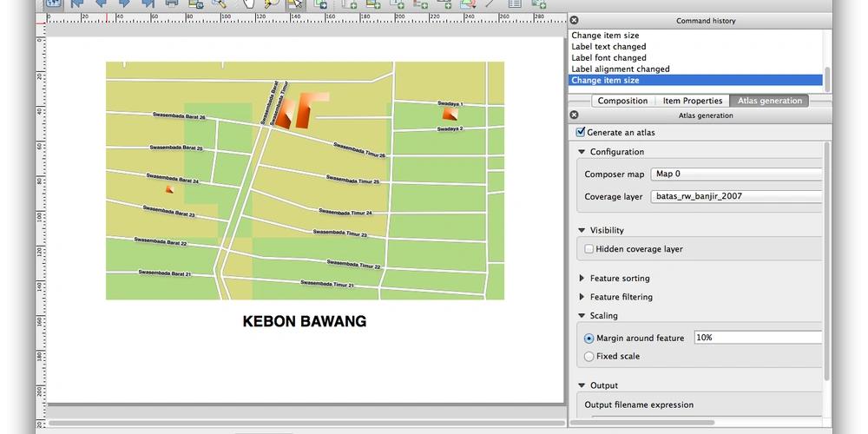The image size is (868, 434).
Task: Click 'Swasembada Timur 25' map label
Action: point(352,180)
